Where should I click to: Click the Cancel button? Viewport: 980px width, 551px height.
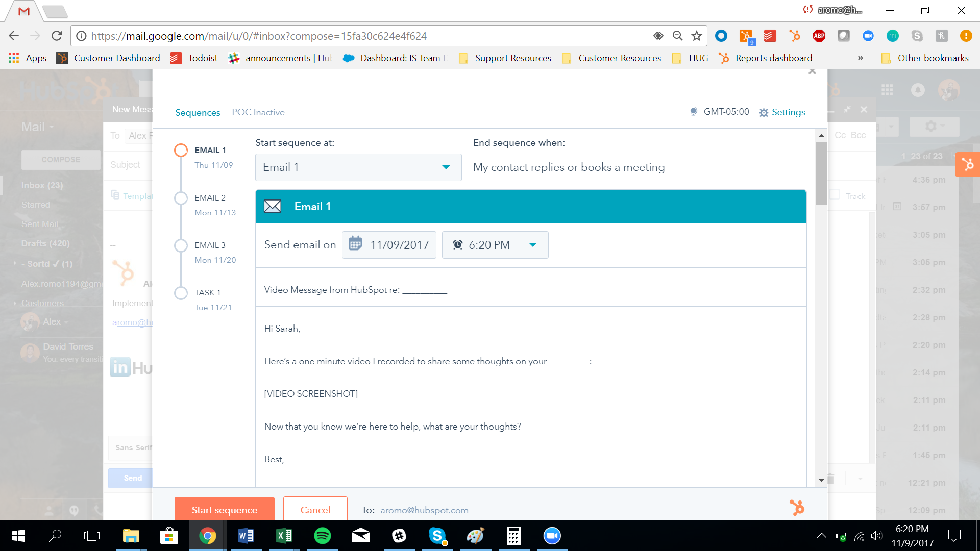pyautogui.click(x=315, y=509)
